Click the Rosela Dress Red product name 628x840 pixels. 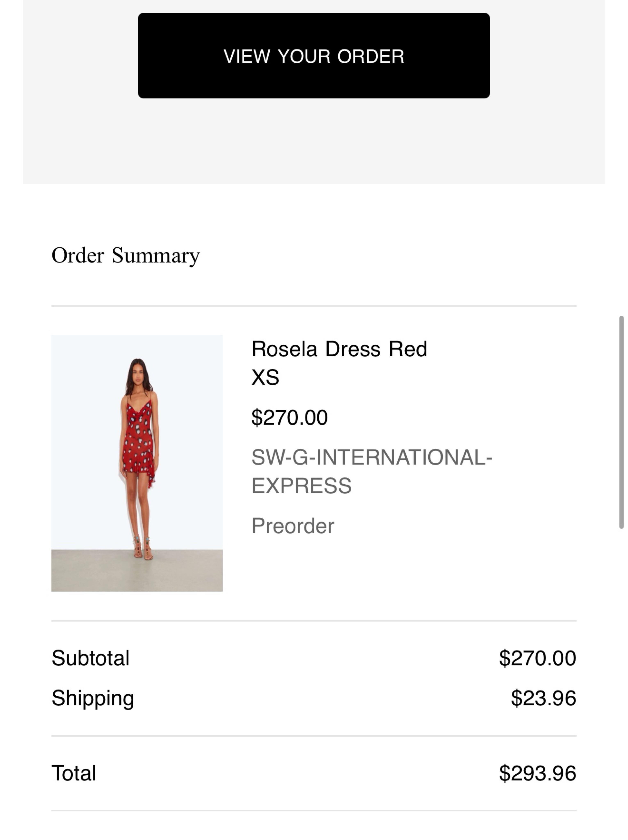click(339, 349)
